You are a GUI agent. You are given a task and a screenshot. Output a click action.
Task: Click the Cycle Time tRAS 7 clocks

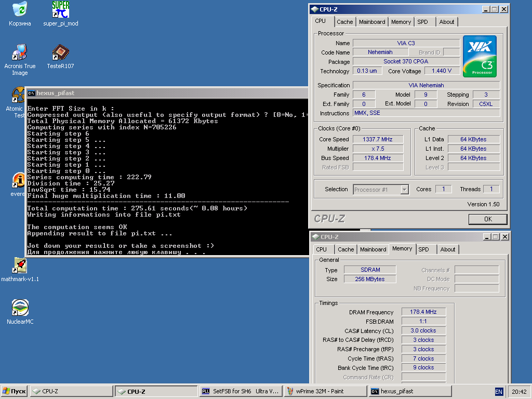point(423,358)
